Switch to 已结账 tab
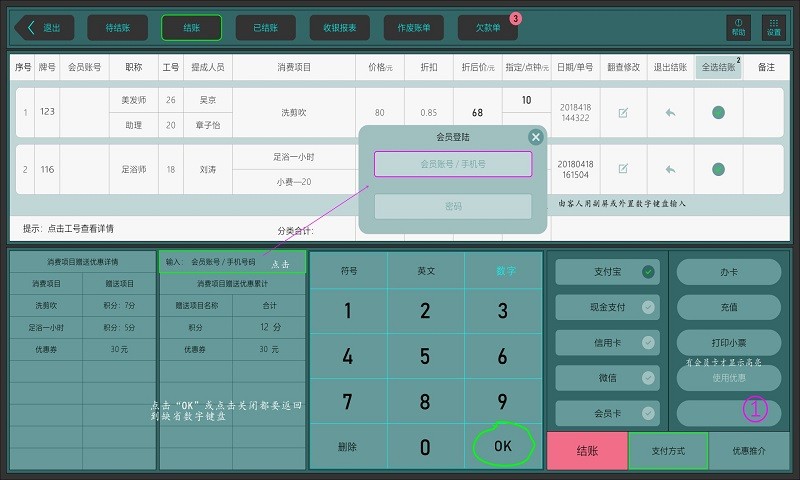800x480 pixels. pyautogui.click(x=265, y=28)
